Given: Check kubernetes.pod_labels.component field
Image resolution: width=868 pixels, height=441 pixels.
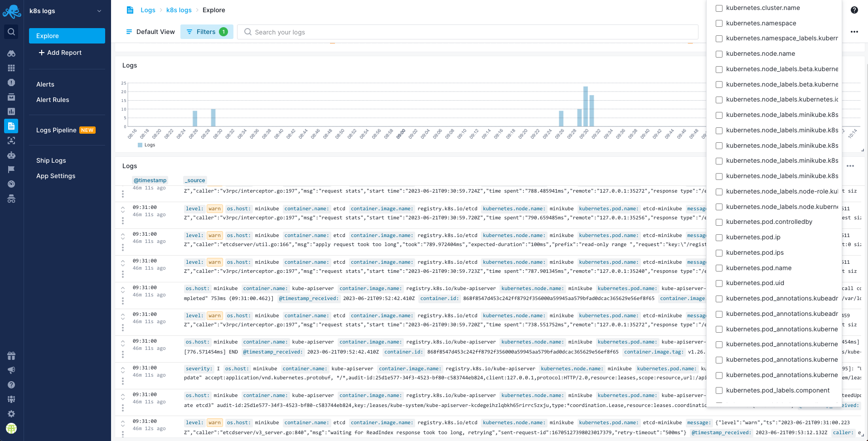Looking at the screenshot, I should pos(719,391).
